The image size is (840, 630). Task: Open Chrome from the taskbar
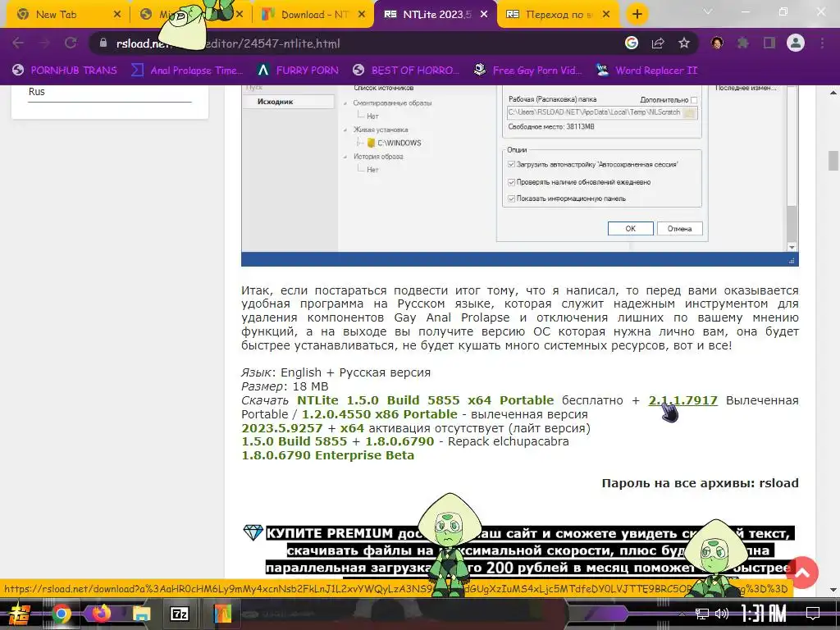pyautogui.click(x=61, y=614)
